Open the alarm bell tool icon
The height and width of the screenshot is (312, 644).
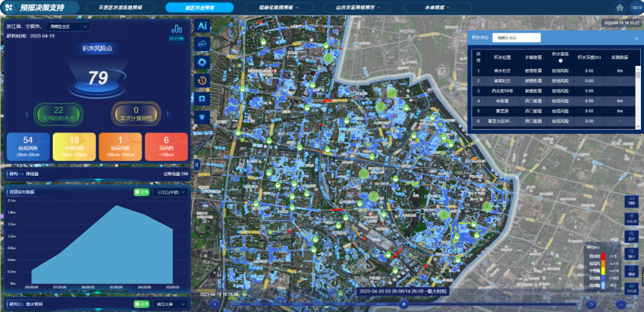tap(202, 117)
